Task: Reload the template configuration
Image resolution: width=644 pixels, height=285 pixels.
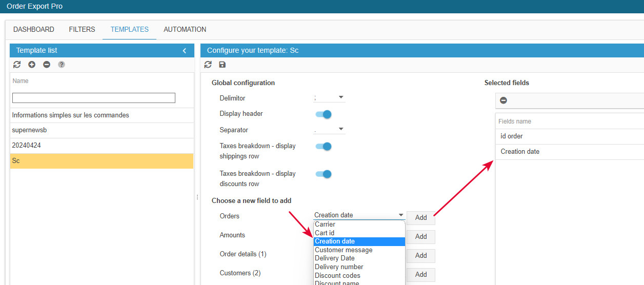Action: (x=208, y=65)
